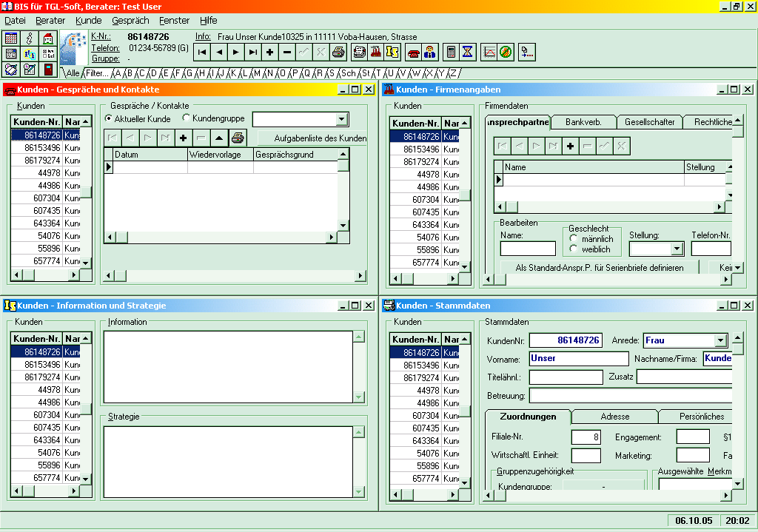758x532 pixels.
Task: Select the 'Kundengruppe' radio button
Action: 186,118
